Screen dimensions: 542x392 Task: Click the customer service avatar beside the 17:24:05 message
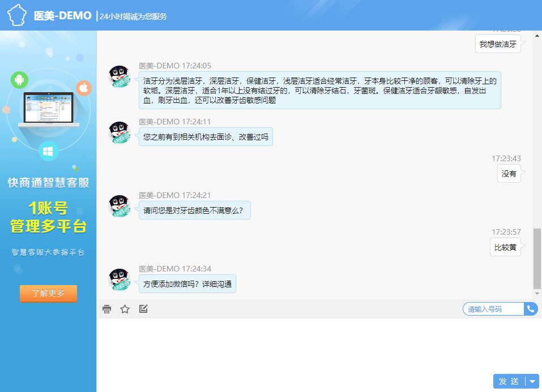tap(120, 76)
